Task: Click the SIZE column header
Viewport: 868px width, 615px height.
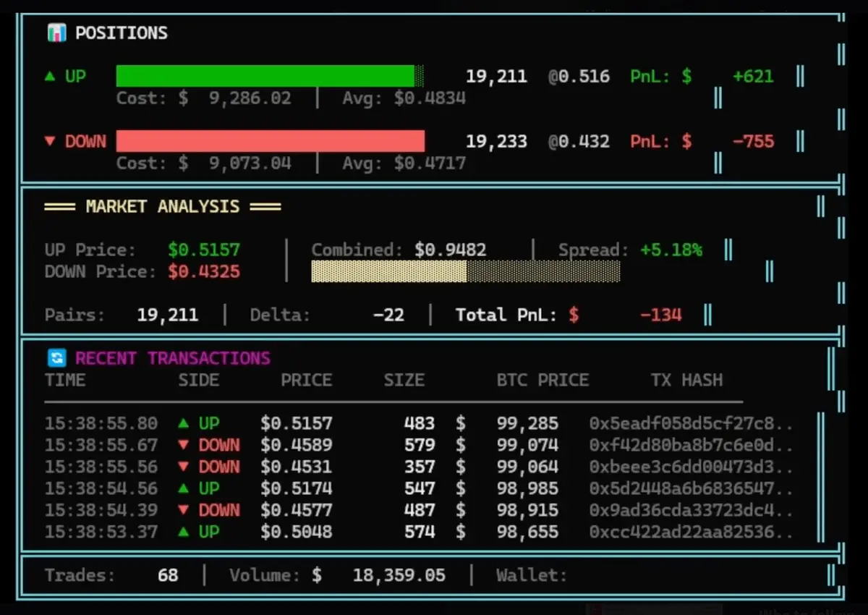Action: [x=404, y=380]
